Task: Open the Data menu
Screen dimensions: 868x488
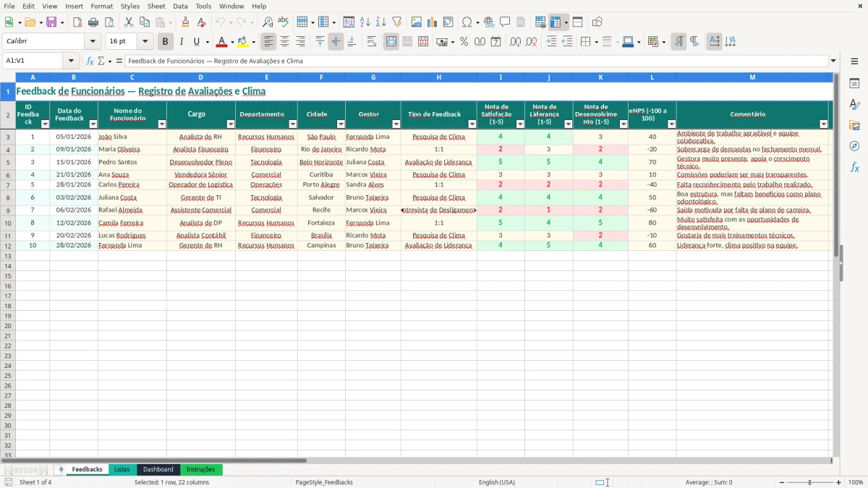Action: (180, 6)
